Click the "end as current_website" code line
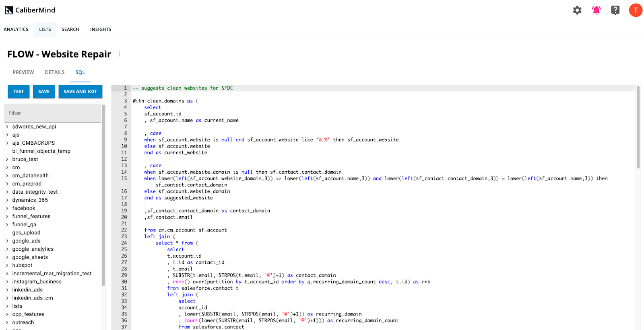 pyautogui.click(x=175, y=153)
